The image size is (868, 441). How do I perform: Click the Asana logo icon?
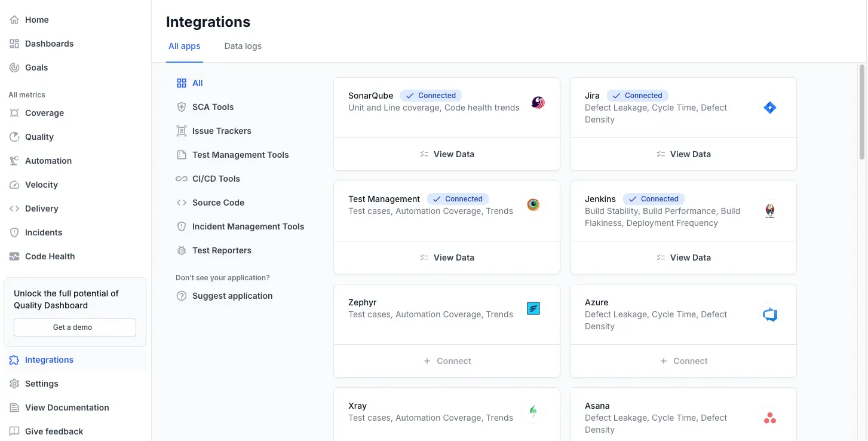pyautogui.click(x=769, y=418)
